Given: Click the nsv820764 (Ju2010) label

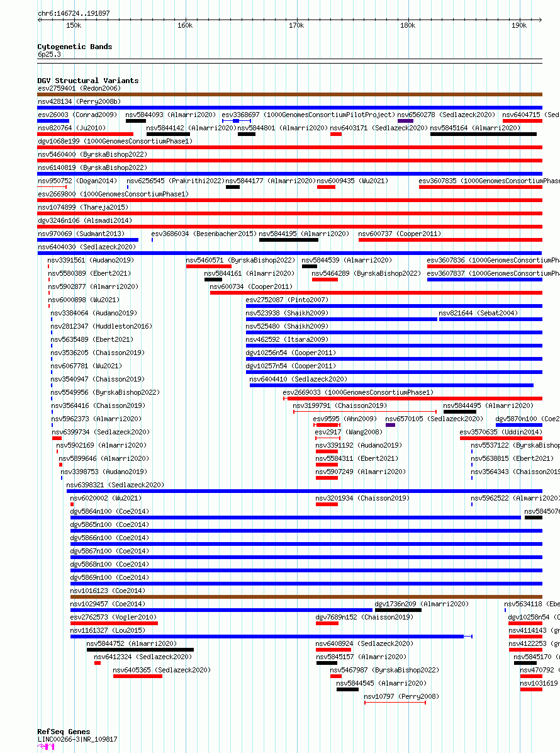Looking at the screenshot, I should [x=72, y=128].
